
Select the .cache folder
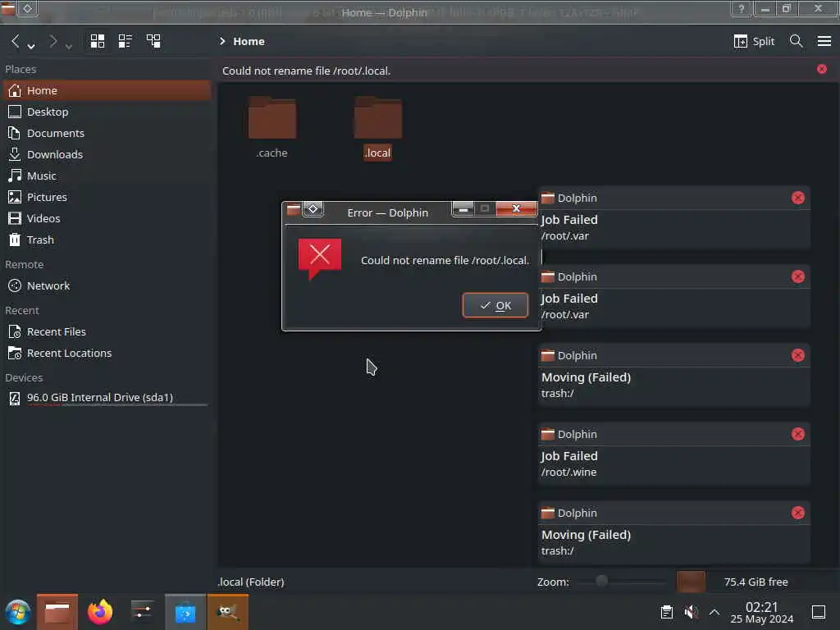coord(272,127)
